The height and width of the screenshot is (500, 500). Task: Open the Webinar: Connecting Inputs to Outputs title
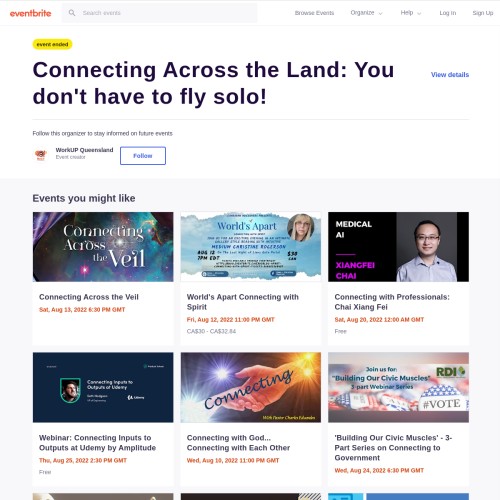click(97, 443)
